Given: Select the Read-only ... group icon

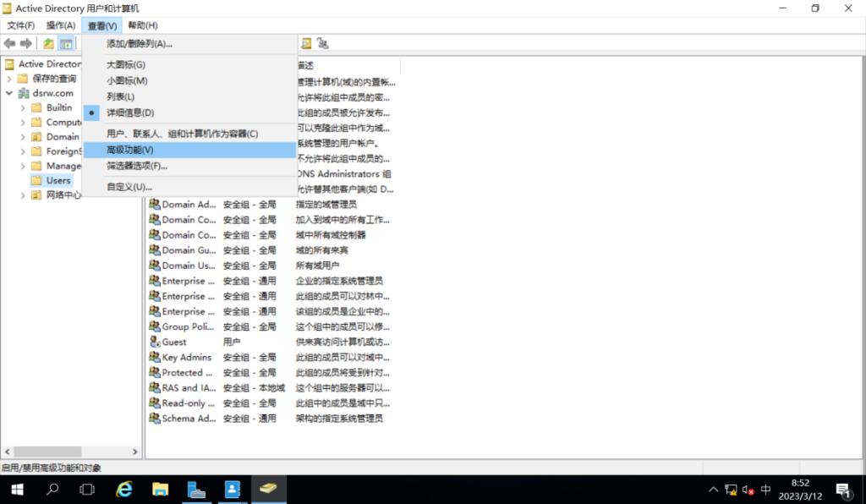Looking at the screenshot, I should pyautogui.click(x=155, y=403).
